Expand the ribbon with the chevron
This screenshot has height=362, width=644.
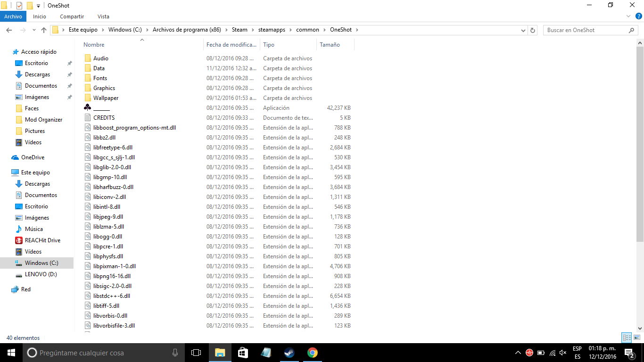(628, 16)
